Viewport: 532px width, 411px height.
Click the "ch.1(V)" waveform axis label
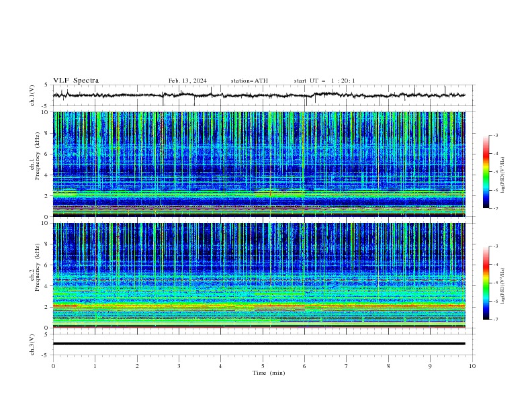coord(32,95)
